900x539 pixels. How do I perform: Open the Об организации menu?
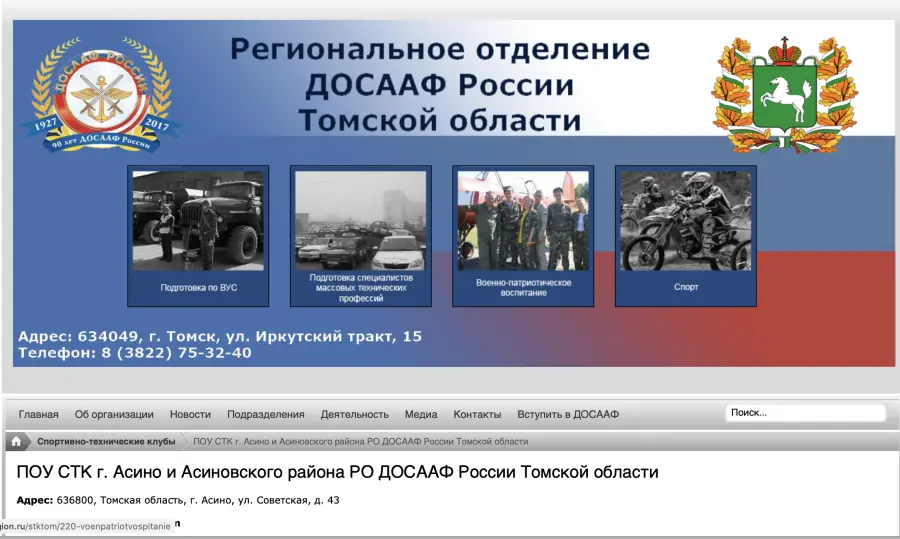[x=114, y=414]
